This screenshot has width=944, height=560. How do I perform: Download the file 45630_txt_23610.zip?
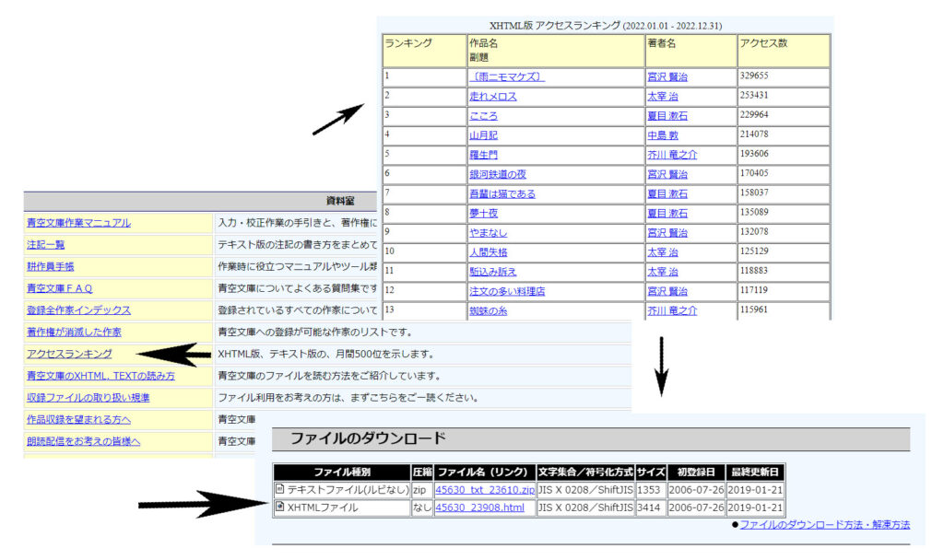coord(485,490)
